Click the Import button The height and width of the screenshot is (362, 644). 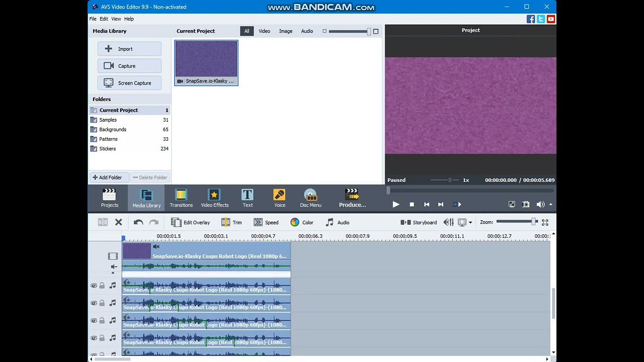coord(129,49)
